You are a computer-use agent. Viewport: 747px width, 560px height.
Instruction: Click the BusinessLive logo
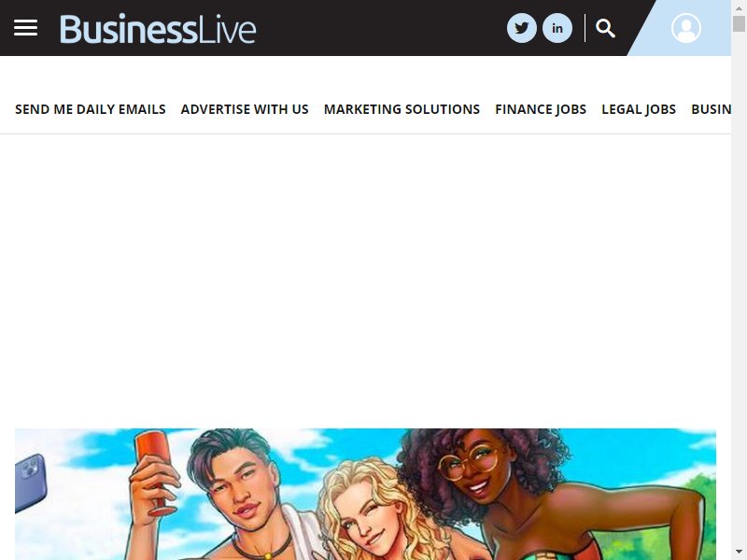pyautogui.click(x=158, y=29)
